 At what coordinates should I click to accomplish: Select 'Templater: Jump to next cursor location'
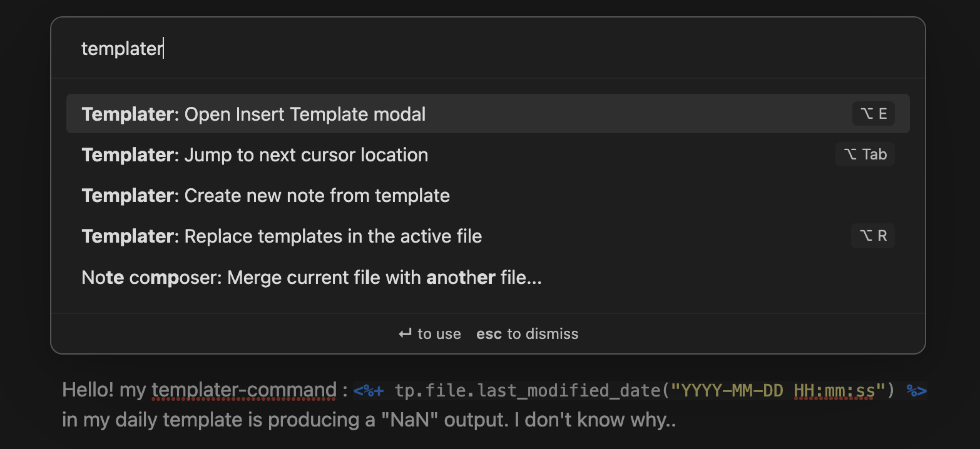click(254, 154)
